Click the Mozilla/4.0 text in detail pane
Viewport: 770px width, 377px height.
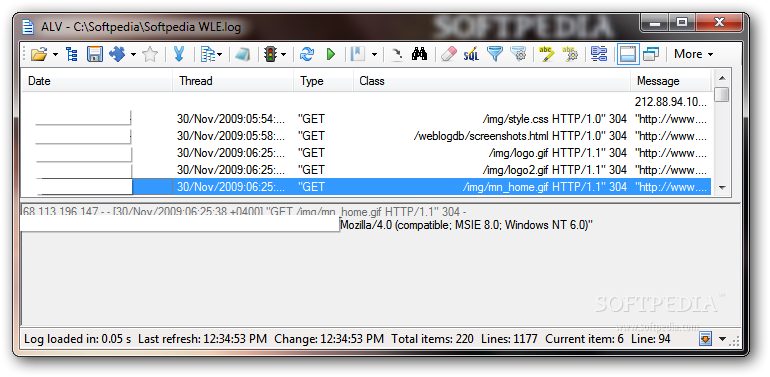pos(467,225)
